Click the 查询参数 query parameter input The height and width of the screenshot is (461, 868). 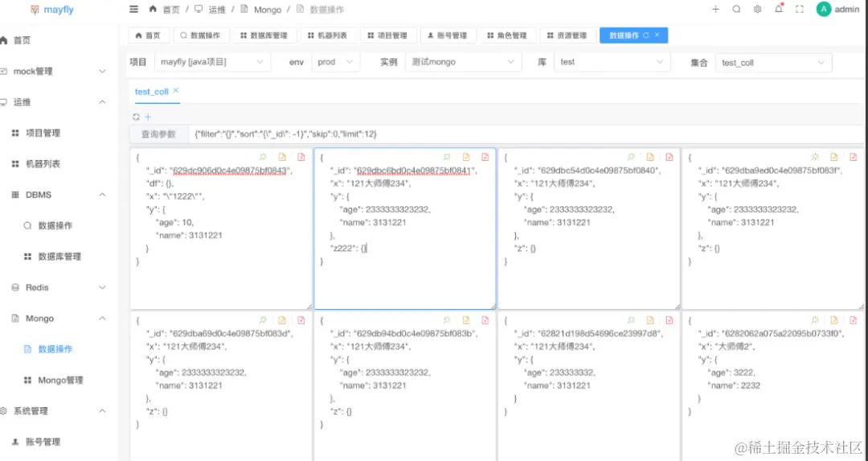pos(525,134)
